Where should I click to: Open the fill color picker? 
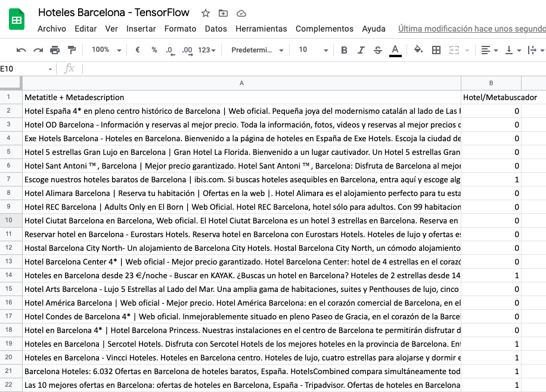pyautogui.click(x=418, y=50)
